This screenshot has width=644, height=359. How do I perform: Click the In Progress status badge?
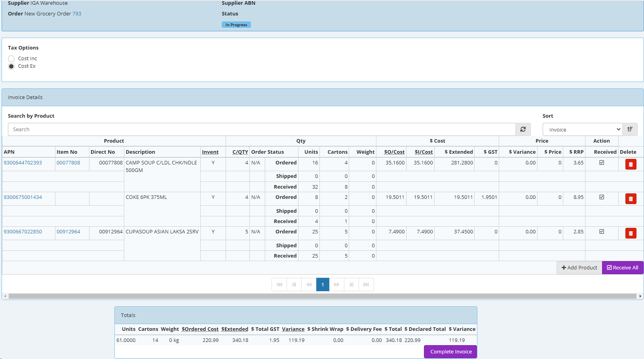[236, 25]
